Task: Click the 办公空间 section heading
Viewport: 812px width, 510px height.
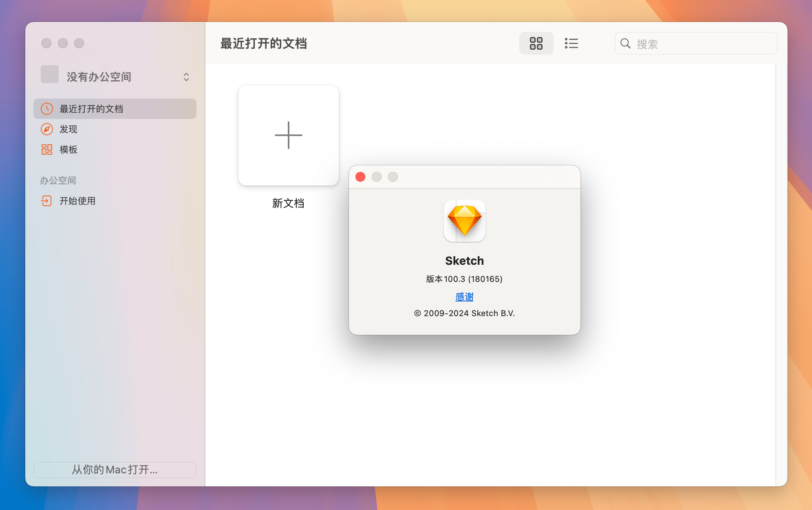Action: coord(58,180)
